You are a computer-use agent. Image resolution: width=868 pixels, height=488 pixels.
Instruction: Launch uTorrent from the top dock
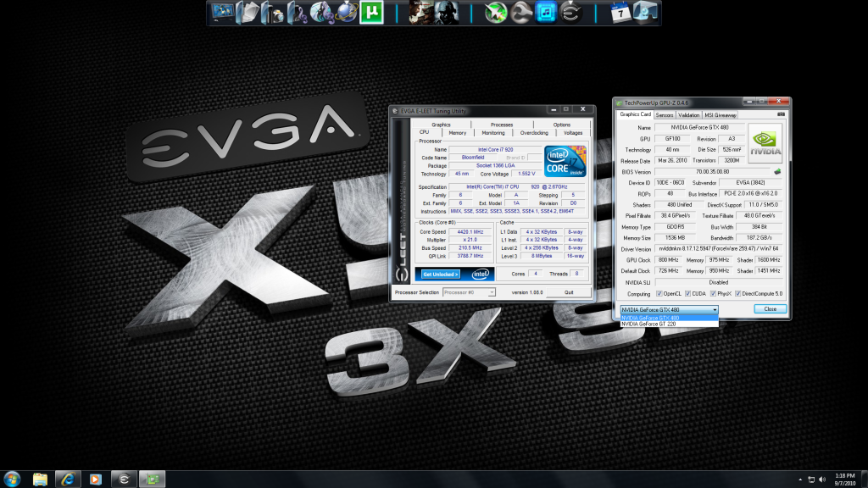(x=371, y=13)
